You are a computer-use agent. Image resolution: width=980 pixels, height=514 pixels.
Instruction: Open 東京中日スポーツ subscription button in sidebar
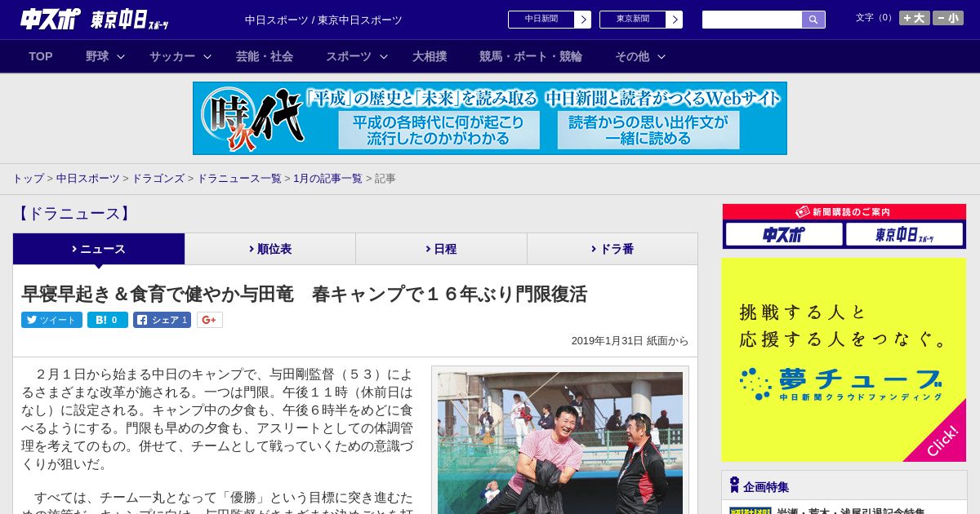tap(905, 235)
